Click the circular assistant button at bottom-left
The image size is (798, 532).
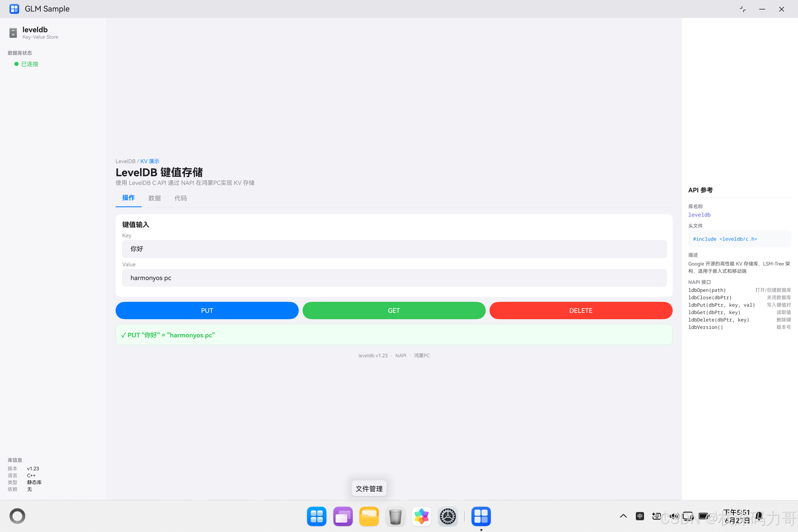point(17,516)
